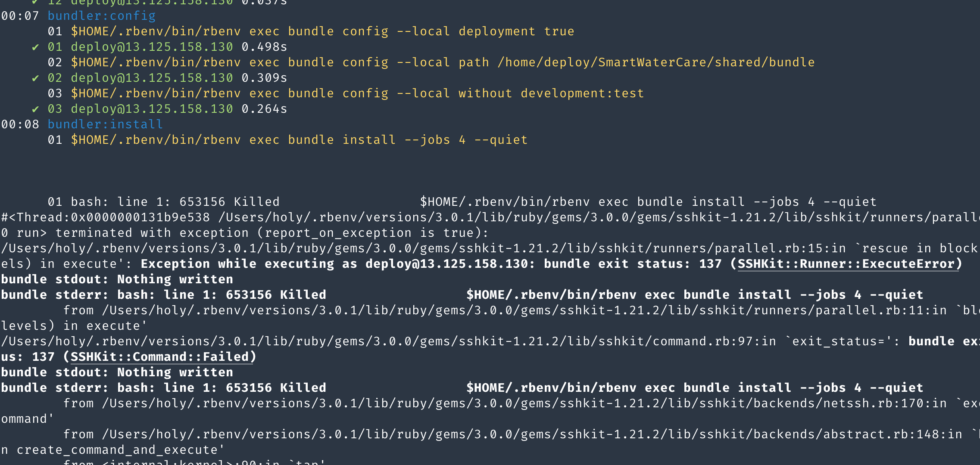980x465 pixels.
Task: Select the bundler:config task label
Action: tap(102, 15)
